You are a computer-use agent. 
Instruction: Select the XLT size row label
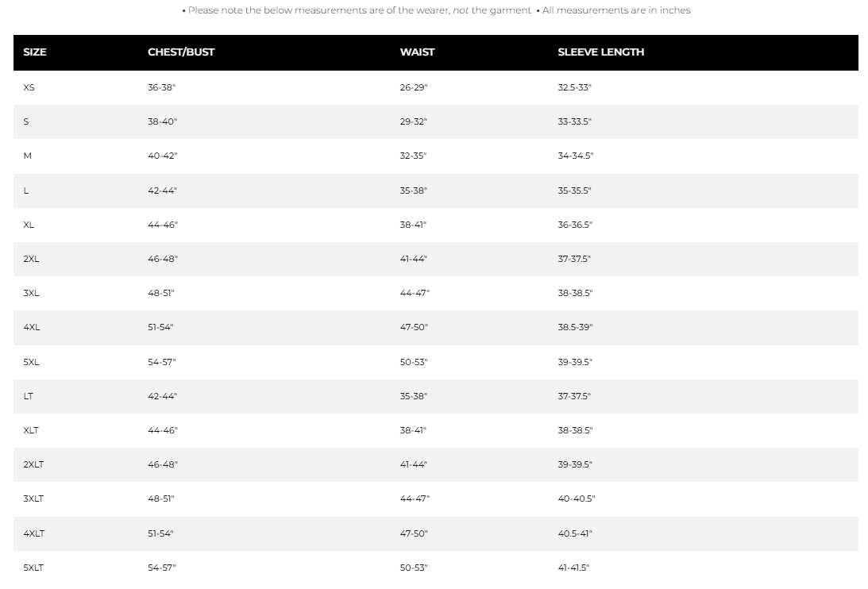coord(31,430)
